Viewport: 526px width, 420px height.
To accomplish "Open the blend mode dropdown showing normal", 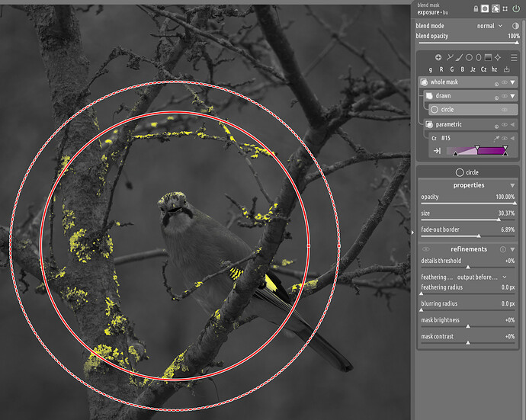I will pyautogui.click(x=489, y=26).
